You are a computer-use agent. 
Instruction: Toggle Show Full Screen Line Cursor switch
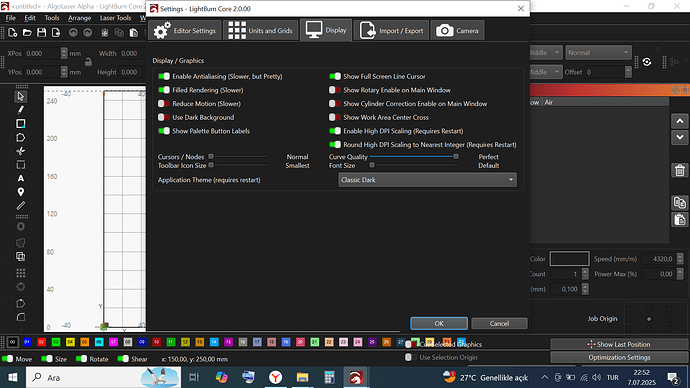pyautogui.click(x=335, y=77)
